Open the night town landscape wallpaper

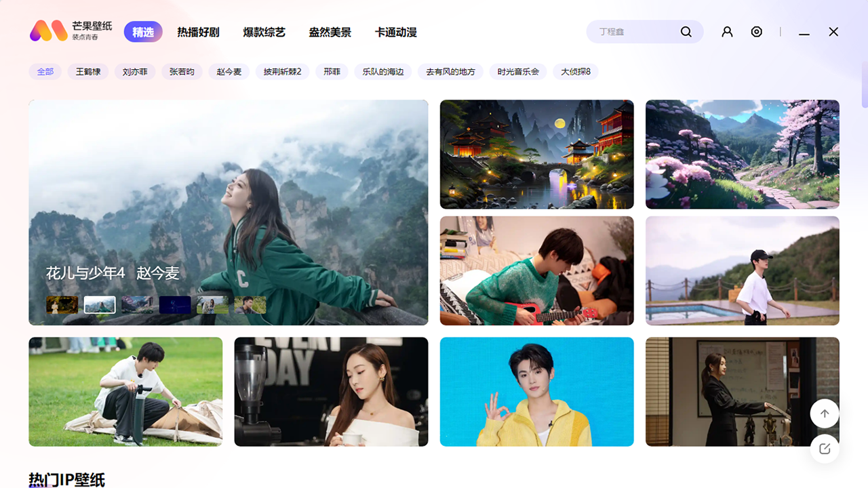pyautogui.click(x=536, y=154)
